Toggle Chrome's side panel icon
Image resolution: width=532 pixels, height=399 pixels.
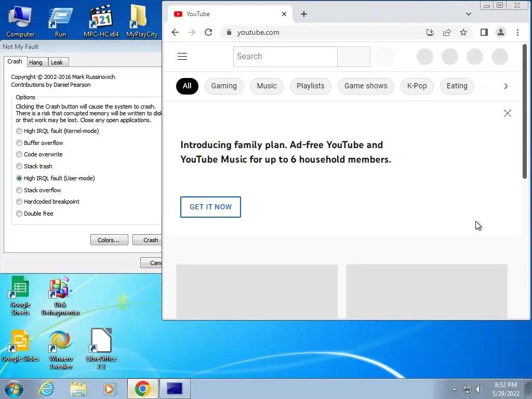click(484, 32)
